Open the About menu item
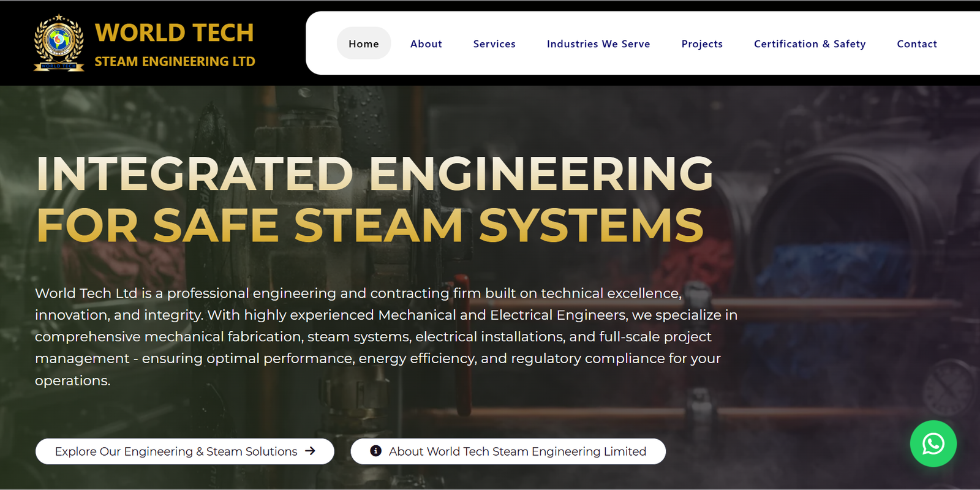Image resolution: width=980 pixels, height=490 pixels. click(x=426, y=43)
